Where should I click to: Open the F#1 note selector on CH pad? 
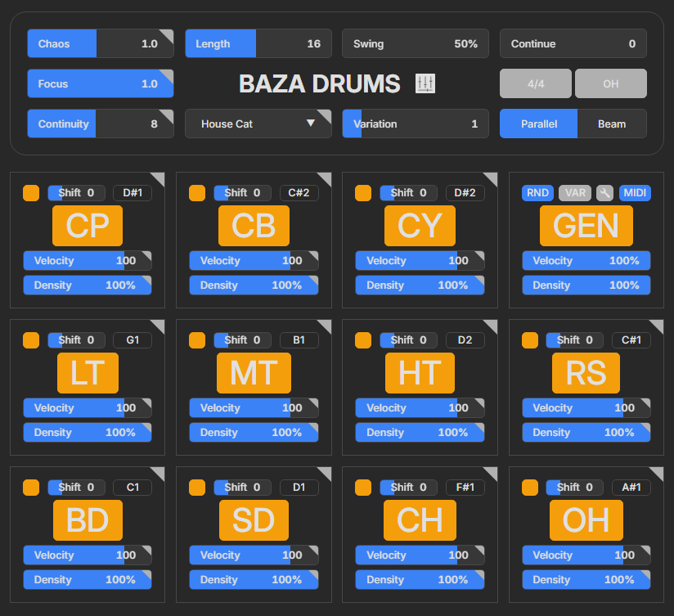[465, 487]
